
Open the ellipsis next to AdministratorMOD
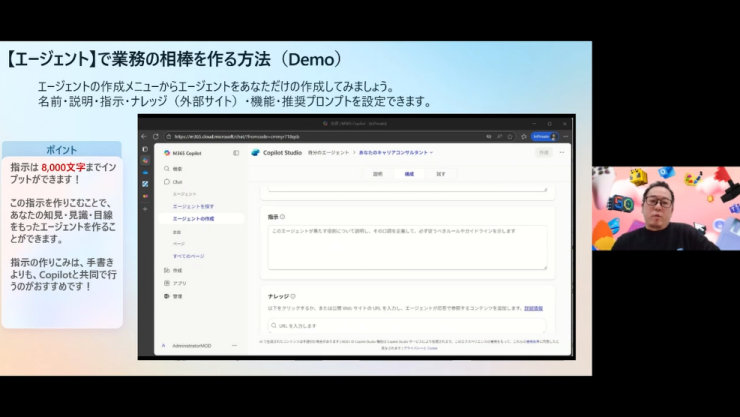234,346
